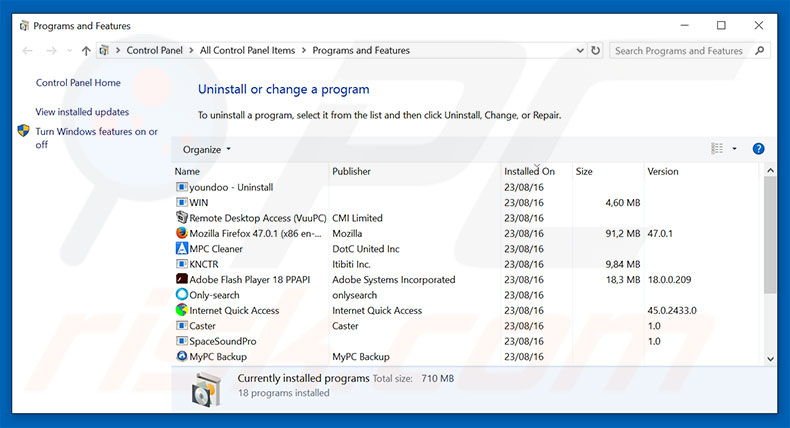Open the Organize dropdown menu

click(207, 150)
